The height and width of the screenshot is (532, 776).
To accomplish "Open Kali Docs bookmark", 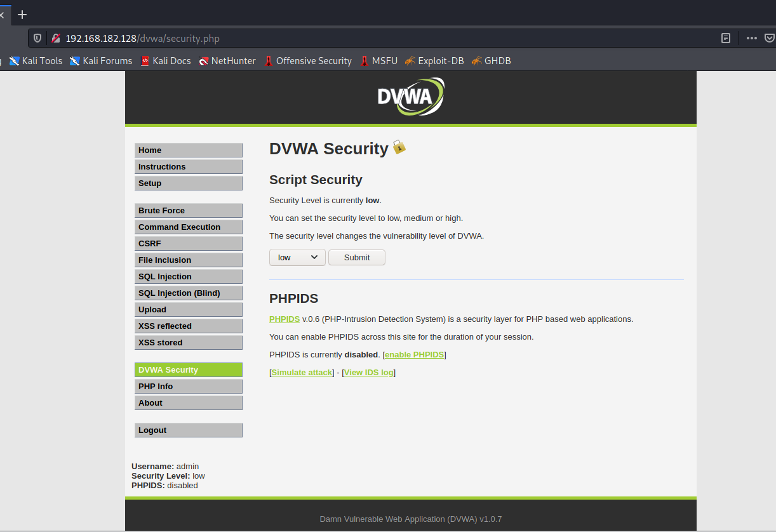I will (x=166, y=61).
